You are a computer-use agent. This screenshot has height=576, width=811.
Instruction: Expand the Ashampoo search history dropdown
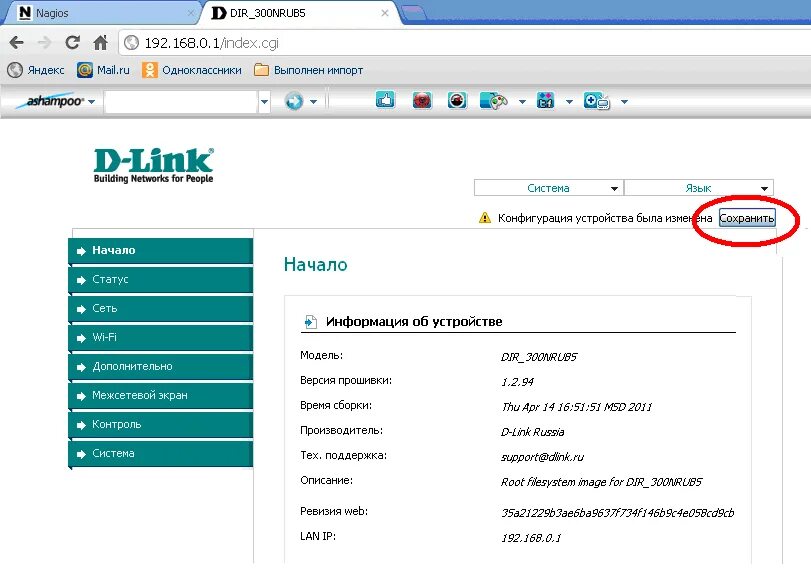click(264, 102)
